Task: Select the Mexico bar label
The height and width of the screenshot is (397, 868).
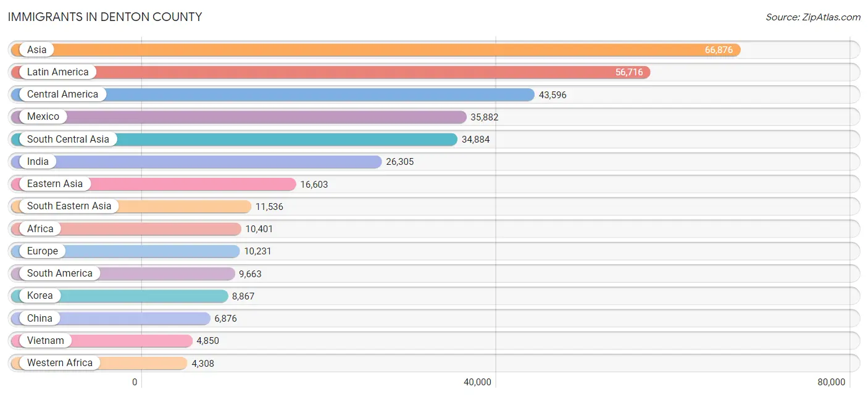Action: (x=43, y=117)
